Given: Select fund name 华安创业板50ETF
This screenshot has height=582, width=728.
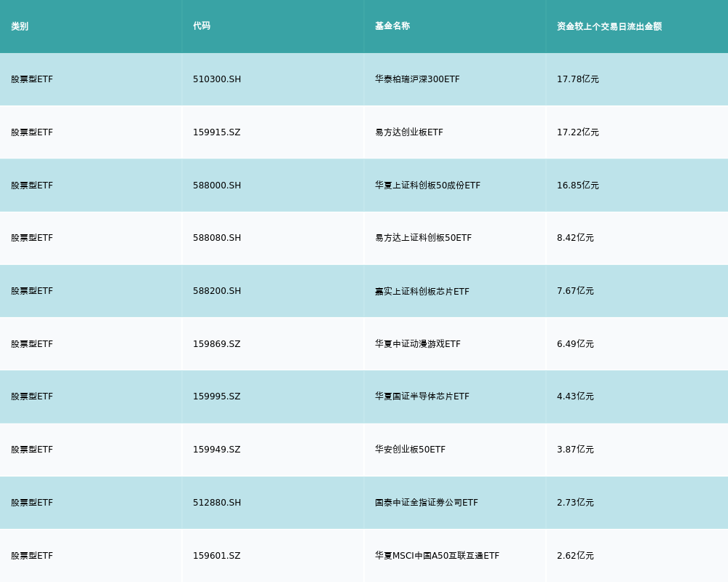Looking at the screenshot, I should (411, 450).
